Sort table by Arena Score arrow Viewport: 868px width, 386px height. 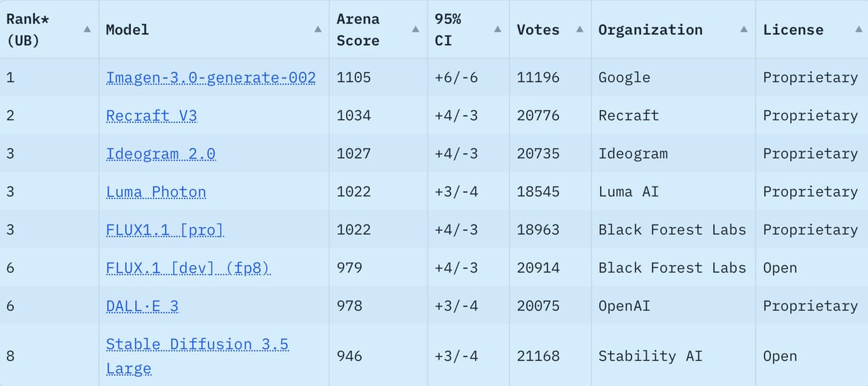pyautogui.click(x=416, y=30)
